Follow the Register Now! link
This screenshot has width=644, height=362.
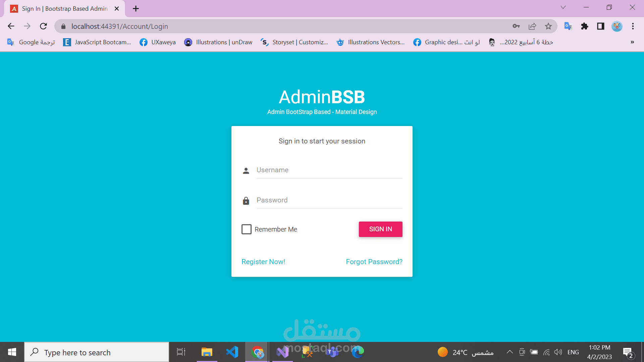click(263, 262)
